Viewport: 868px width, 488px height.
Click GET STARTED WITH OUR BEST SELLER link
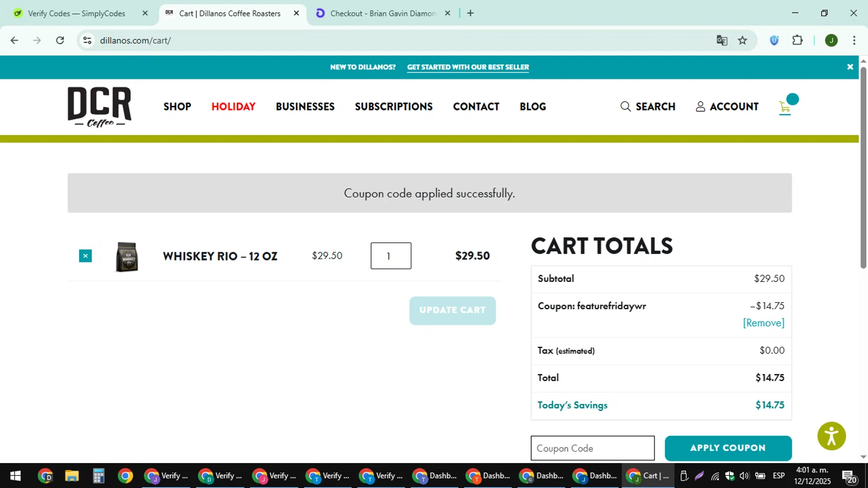click(x=468, y=67)
